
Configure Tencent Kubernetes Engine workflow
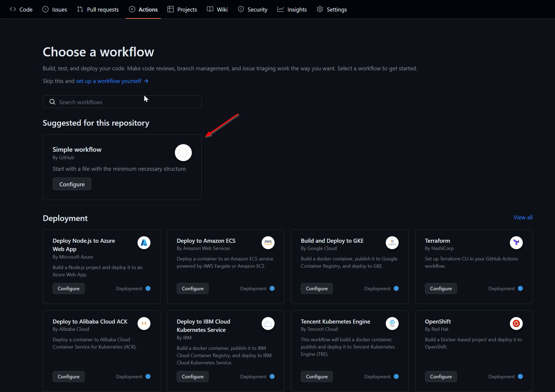tap(317, 377)
